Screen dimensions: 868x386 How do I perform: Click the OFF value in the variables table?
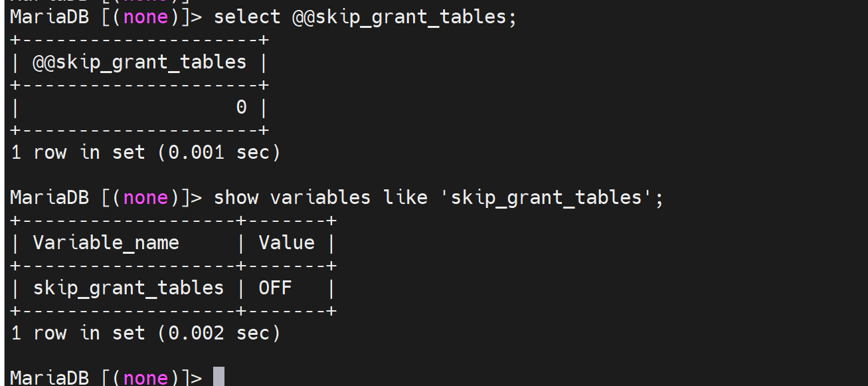[x=275, y=288]
